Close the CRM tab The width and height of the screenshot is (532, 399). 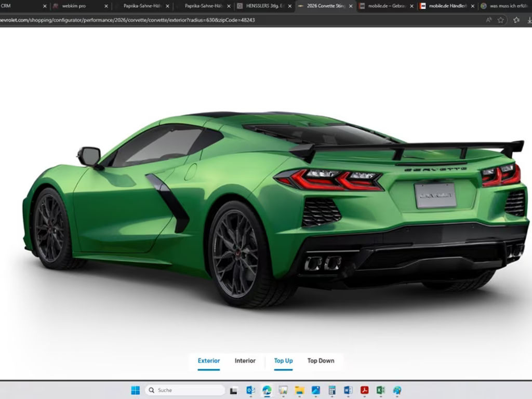[45, 6]
